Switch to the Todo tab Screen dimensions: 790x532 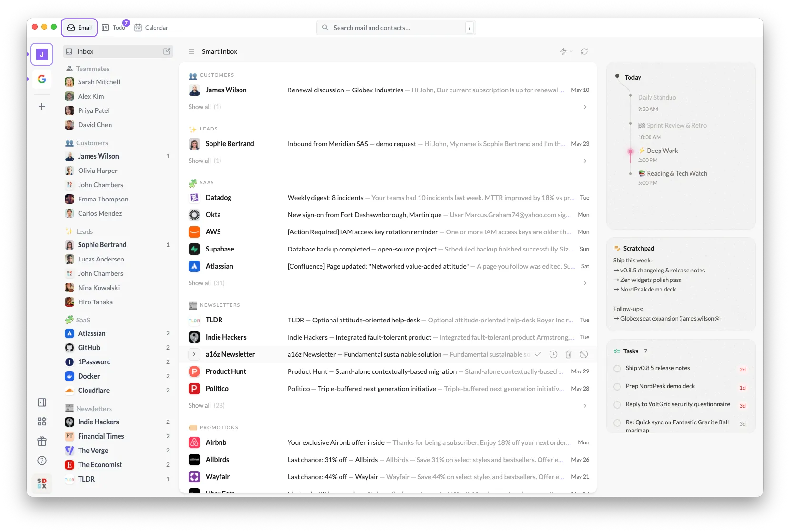tap(114, 28)
